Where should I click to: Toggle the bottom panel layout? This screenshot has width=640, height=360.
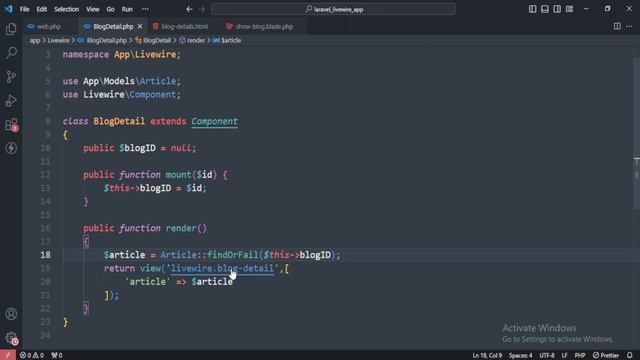pos(544,9)
